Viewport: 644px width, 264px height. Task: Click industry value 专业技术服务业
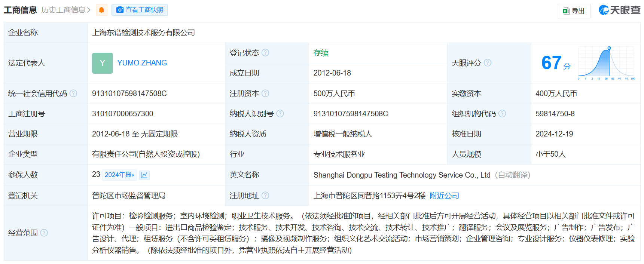(x=339, y=154)
